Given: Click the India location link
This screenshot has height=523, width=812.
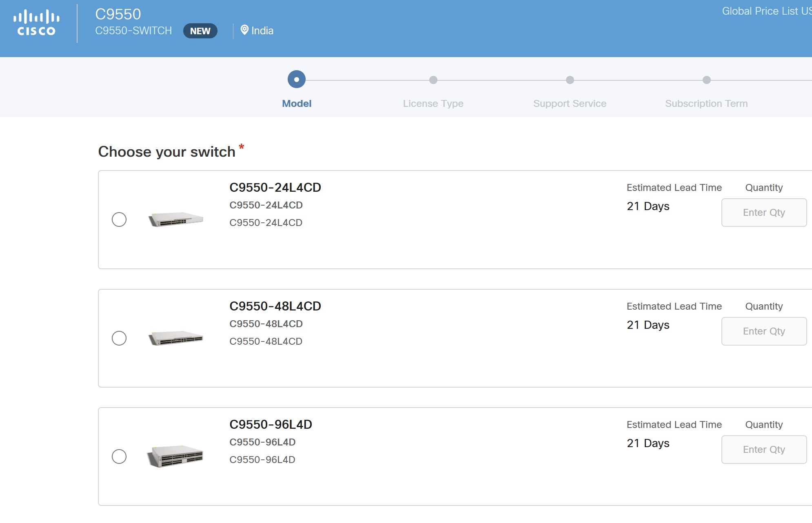Looking at the screenshot, I should coord(262,31).
